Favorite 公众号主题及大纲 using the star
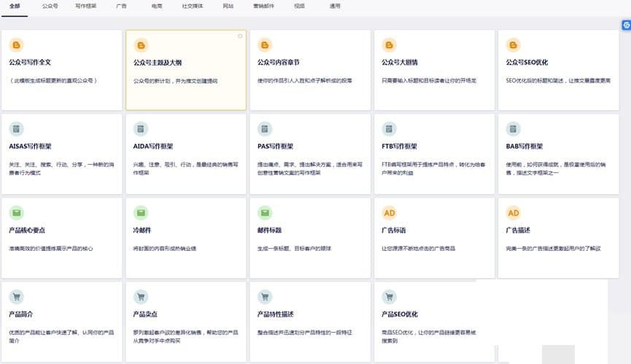The width and height of the screenshot is (631, 364). click(240, 36)
